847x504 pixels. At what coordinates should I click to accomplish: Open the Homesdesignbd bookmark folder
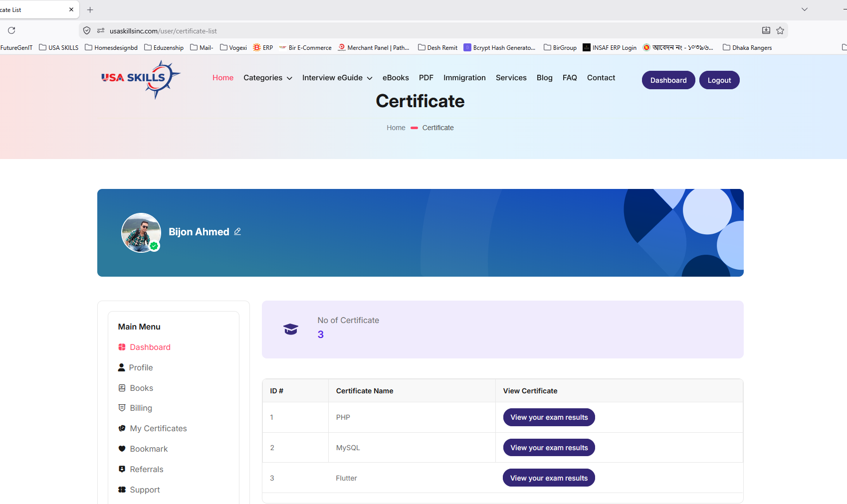[x=111, y=47]
